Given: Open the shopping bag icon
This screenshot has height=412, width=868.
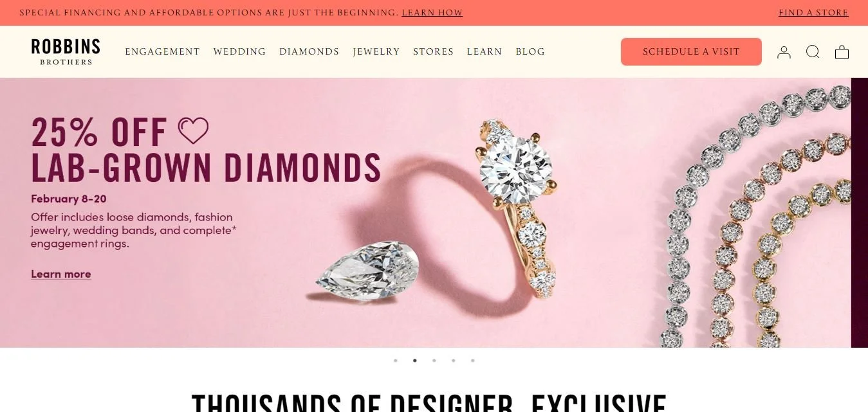Looking at the screenshot, I should click(x=842, y=52).
